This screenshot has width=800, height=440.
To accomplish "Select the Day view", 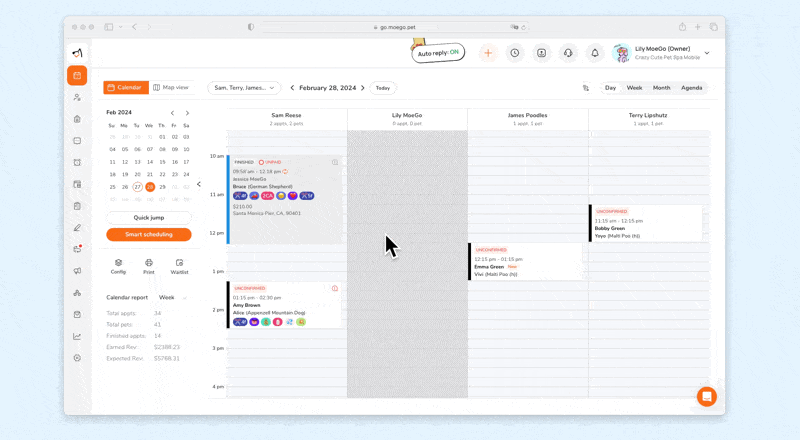I will click(x=610, y=88).
